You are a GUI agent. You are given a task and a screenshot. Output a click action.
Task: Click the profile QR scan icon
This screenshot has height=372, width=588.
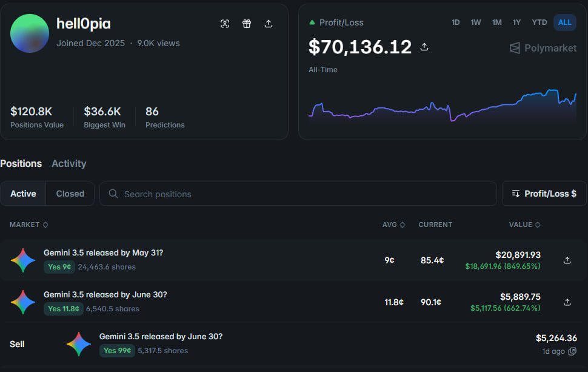(x=225, y=24)
